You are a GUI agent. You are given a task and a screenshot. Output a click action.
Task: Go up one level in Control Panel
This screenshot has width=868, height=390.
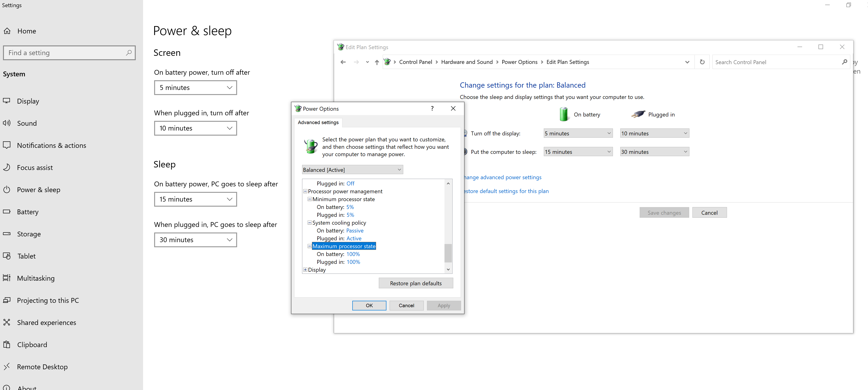[x=377, y=62]
